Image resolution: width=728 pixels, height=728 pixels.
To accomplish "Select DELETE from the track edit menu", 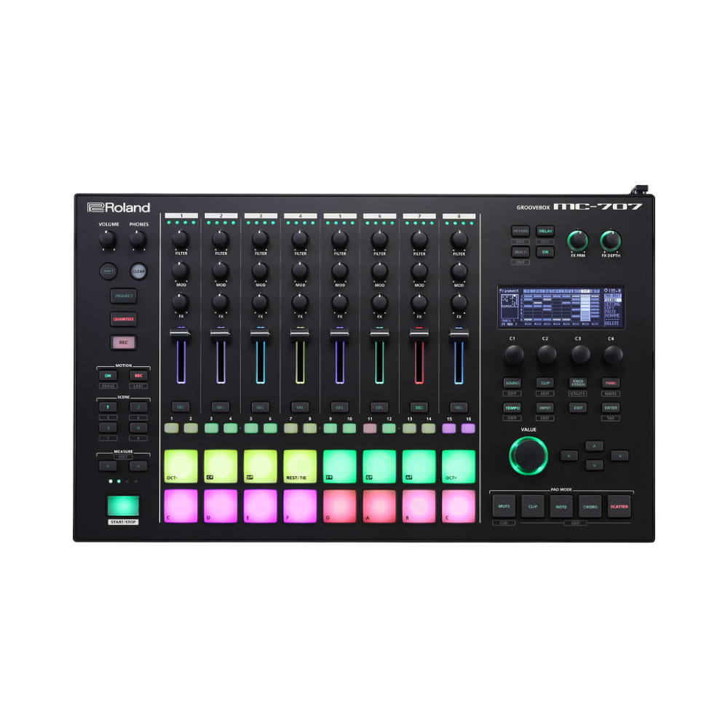I will tap(612, 323).
